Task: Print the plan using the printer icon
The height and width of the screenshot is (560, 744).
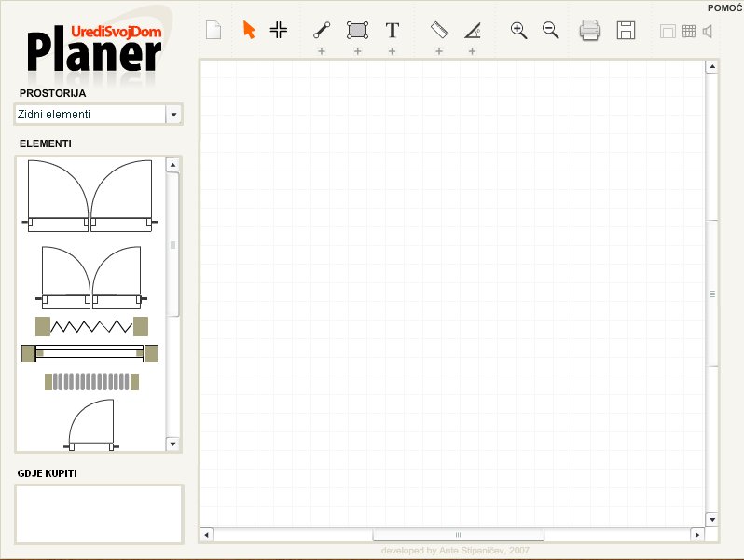Action: pos(590,30)
